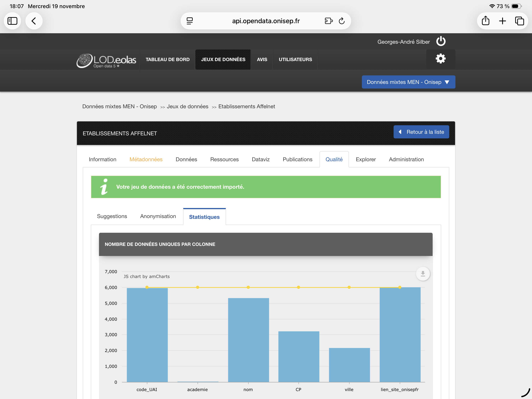The height and width of the screenshot is (399, 532).
Task: Tap the Safari share icon
Action: coord(485,21)
